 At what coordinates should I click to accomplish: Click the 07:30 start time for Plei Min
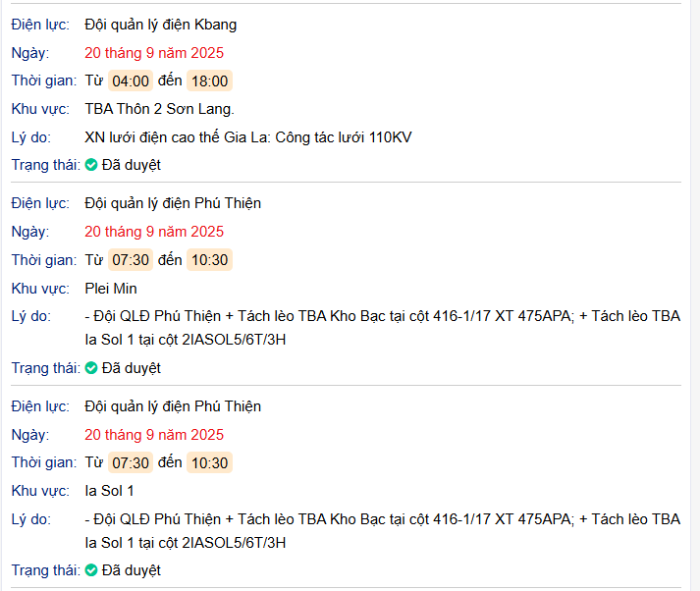click(131, 260)
